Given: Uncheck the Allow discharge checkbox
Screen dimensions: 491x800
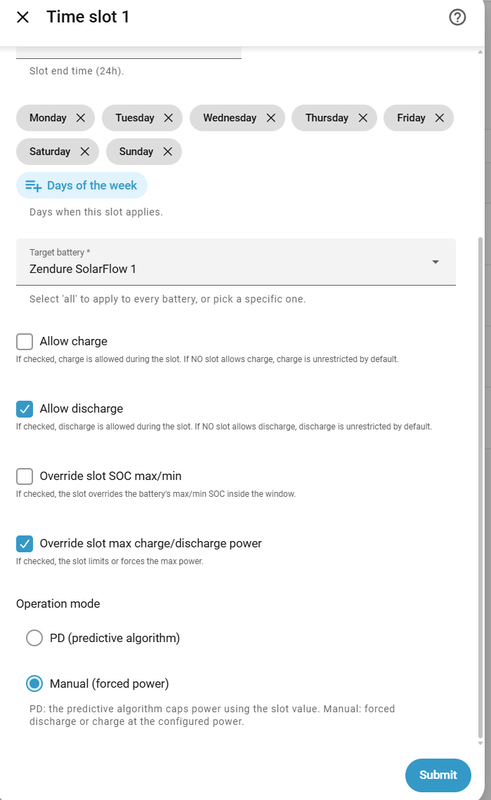Looking at the screenshot, I should point(24,409).
